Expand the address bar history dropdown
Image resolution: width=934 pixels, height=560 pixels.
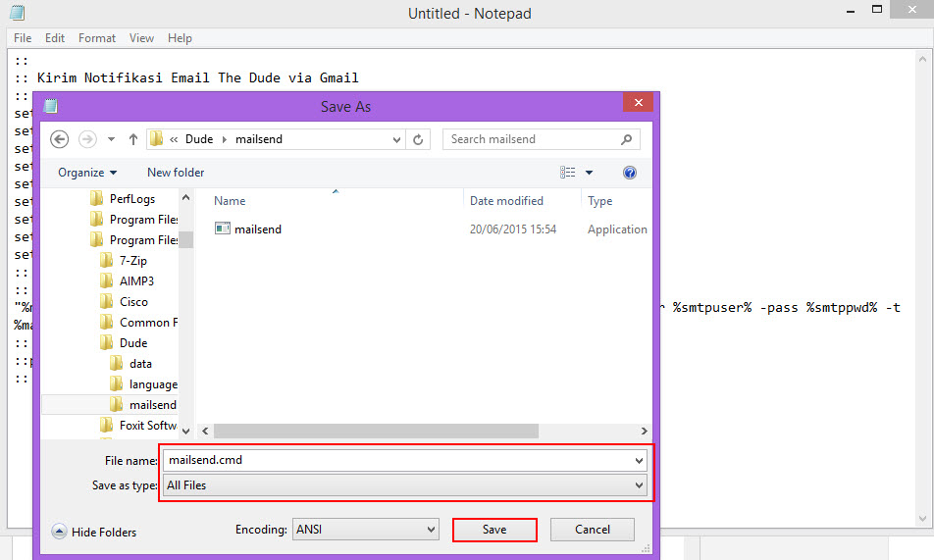point(396,139)
